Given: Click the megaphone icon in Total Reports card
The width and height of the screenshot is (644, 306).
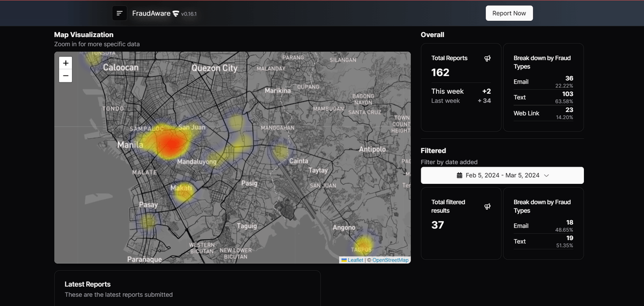Looking at the screenshot, I should pos(487,58).
